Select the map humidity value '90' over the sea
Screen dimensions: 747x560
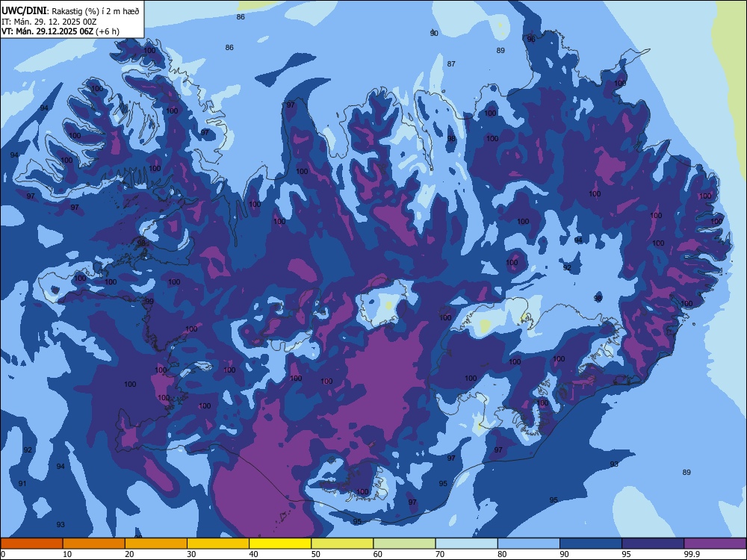[434, 34]
